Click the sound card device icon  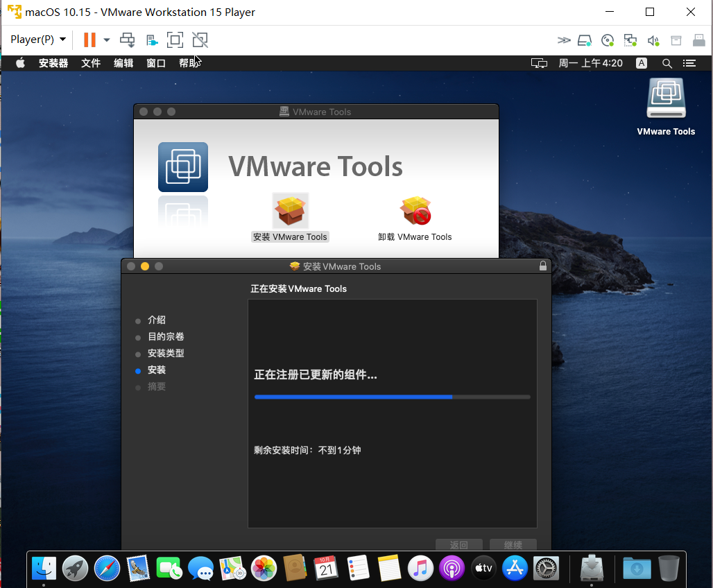pos(653,40)
